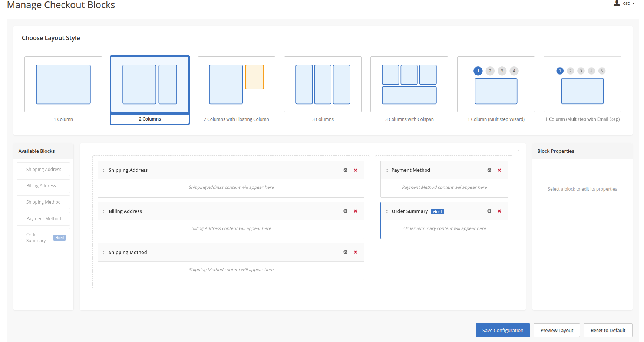Click the Fixed badge on placed Order Summary
This screenshot has height=342, width=644.
437,212
